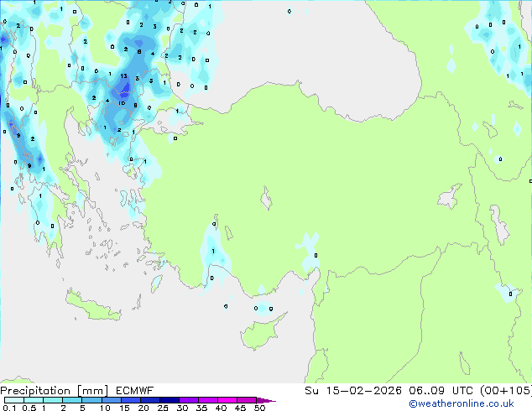Click the legend label '0.5'
This screenshot has height=411, width=532.
pos(29,408)
